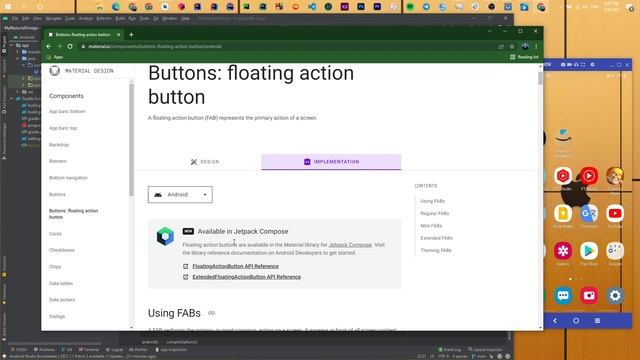Image resolution: width=640 pixels, height=360 pixels.
Task: Open Adobe XD from the taskbar
Action: tap(344, 7)
